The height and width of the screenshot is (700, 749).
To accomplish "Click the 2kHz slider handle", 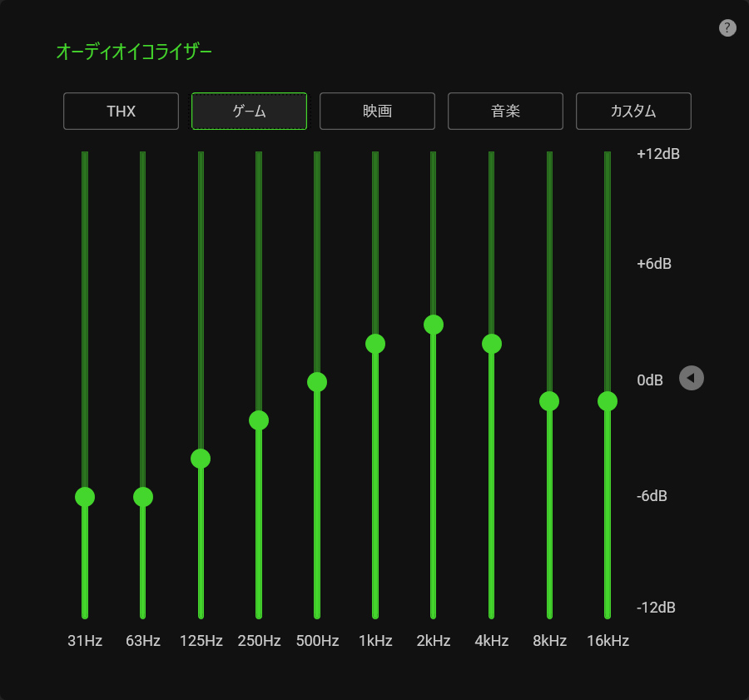I will (434, 325).
